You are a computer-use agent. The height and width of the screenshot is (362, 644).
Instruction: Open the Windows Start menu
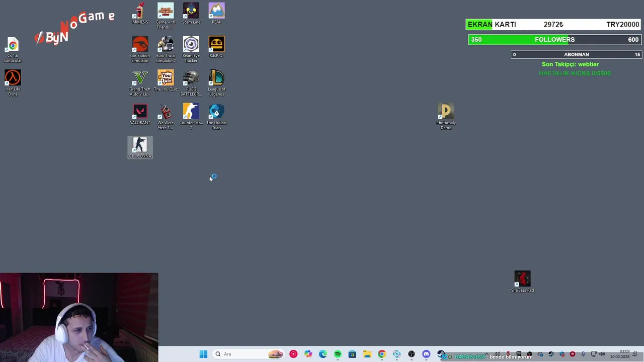[203, 354]
